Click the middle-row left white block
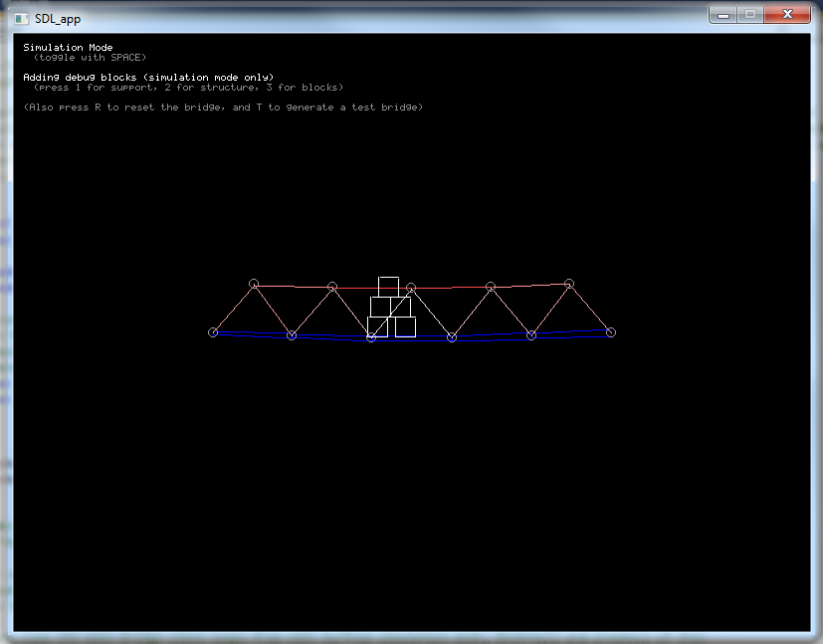The width and height of the screenshot is (823, 644). tap(380, 307)
